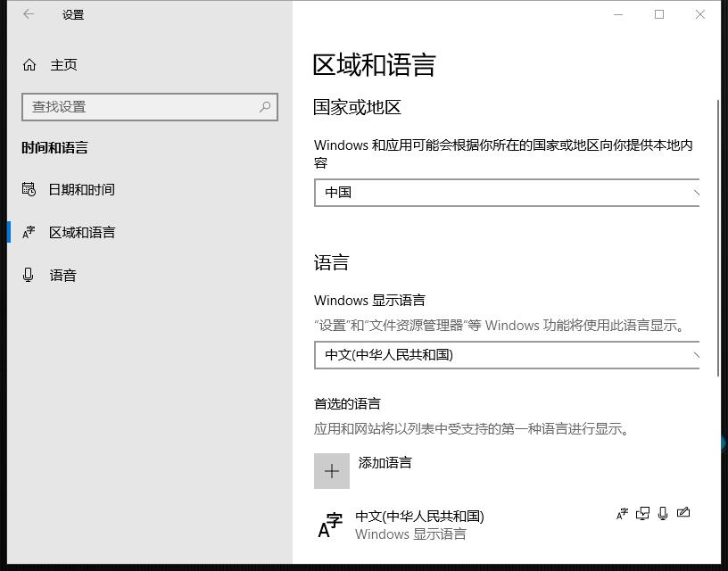This screenshot has height=571, width=728.
Task: Click the handwriting feature icon for 中文
Action: (683, 513)
